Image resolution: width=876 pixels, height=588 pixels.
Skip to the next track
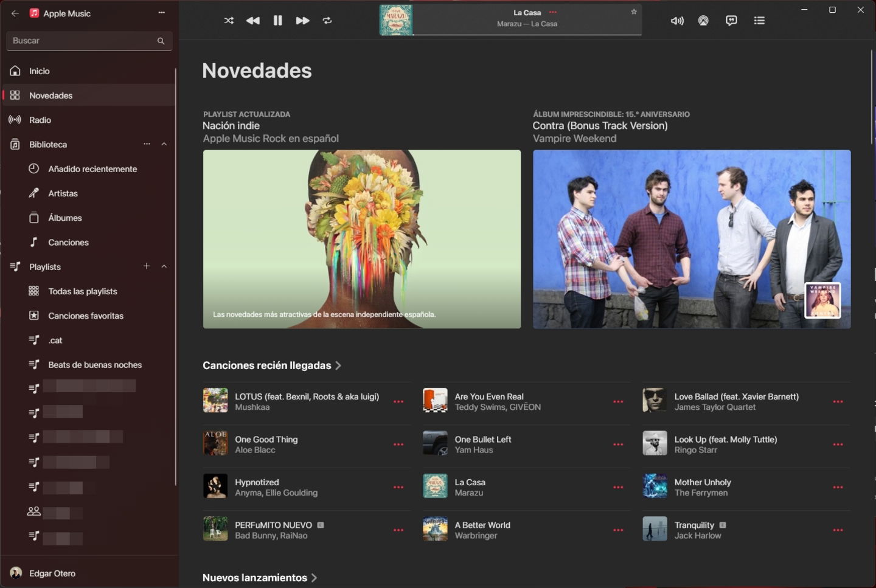302,21
